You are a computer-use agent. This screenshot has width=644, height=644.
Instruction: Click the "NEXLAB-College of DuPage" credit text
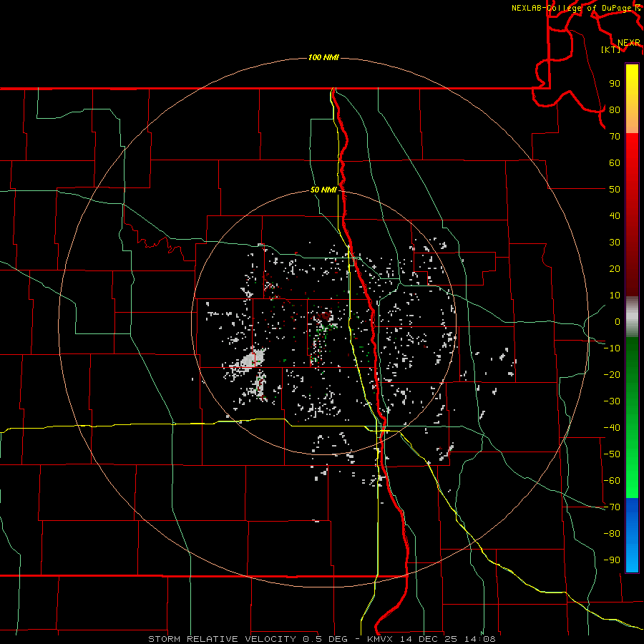tap(572, 8)
